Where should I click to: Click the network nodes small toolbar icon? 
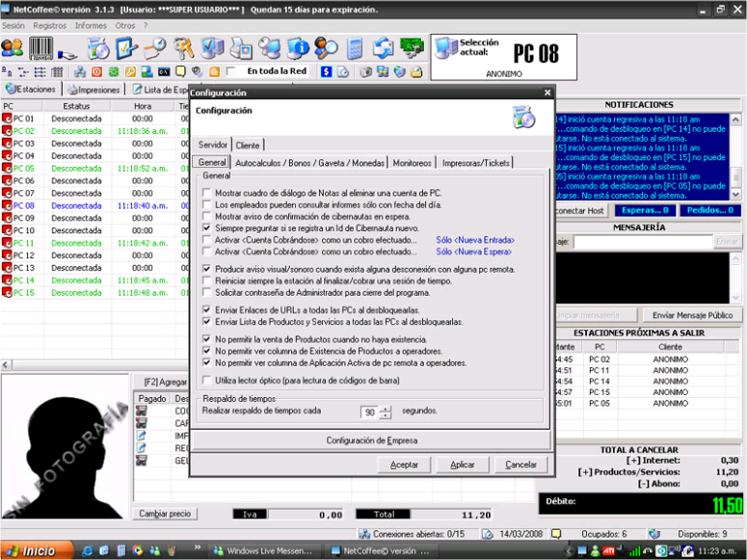click(x=80, y=72)
